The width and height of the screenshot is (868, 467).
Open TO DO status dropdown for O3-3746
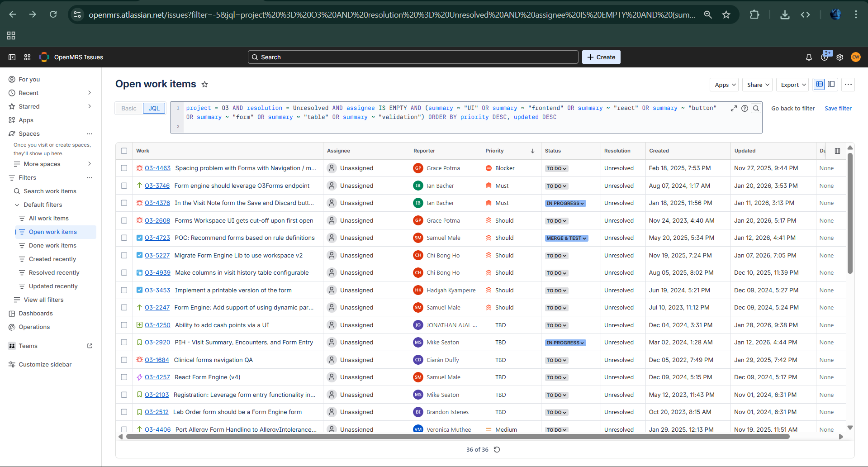coord(556,186)
